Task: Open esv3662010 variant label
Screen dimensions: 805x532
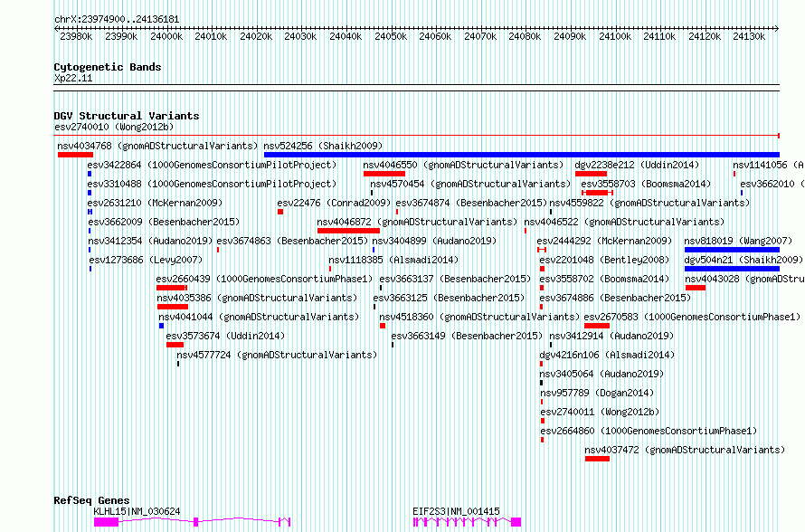Action: [x=772, y=184]
